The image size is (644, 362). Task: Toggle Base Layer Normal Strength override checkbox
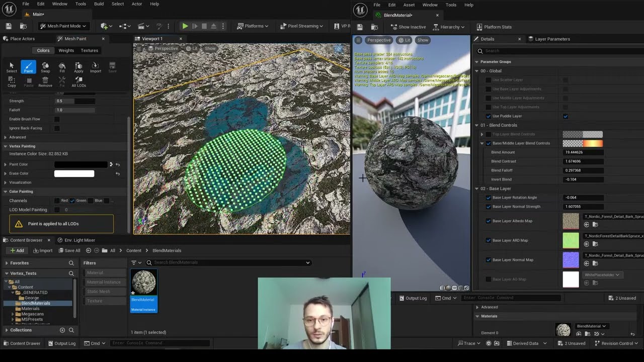[489, 207]
